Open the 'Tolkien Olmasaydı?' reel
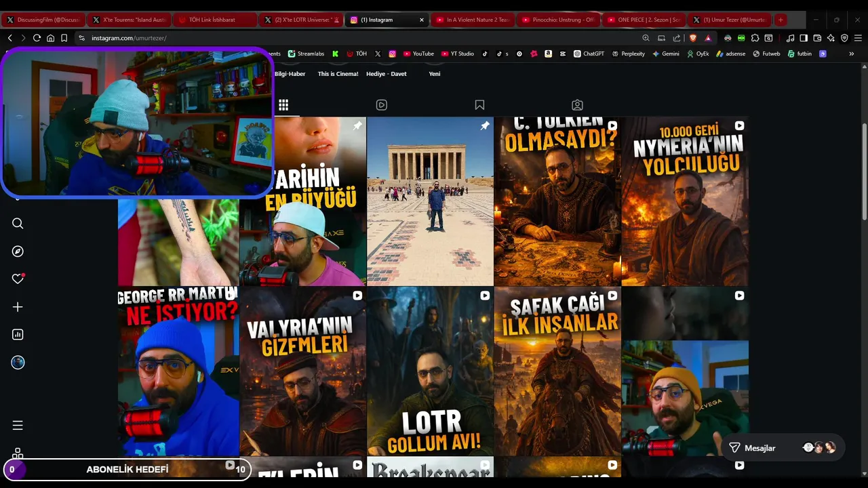This screenshot has height=488, width=868. (557, 201)
